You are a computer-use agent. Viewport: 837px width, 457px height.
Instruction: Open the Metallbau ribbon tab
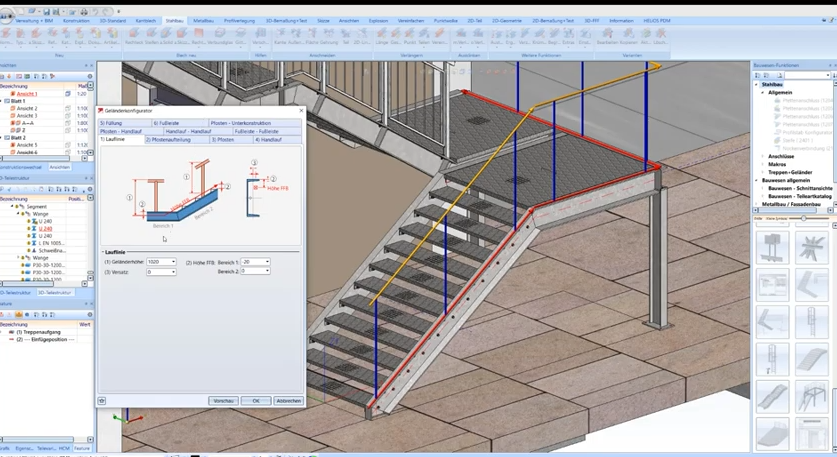coord(203,20)
